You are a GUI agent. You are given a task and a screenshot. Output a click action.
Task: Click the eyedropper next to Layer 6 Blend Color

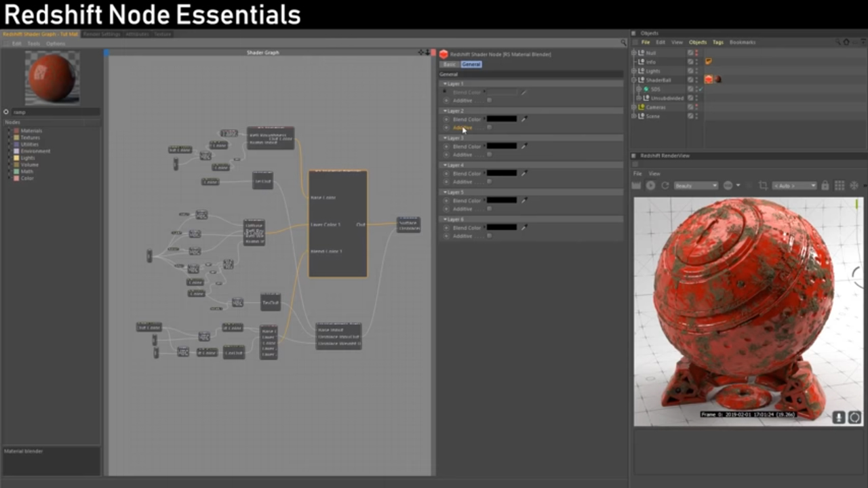[524, 227]
